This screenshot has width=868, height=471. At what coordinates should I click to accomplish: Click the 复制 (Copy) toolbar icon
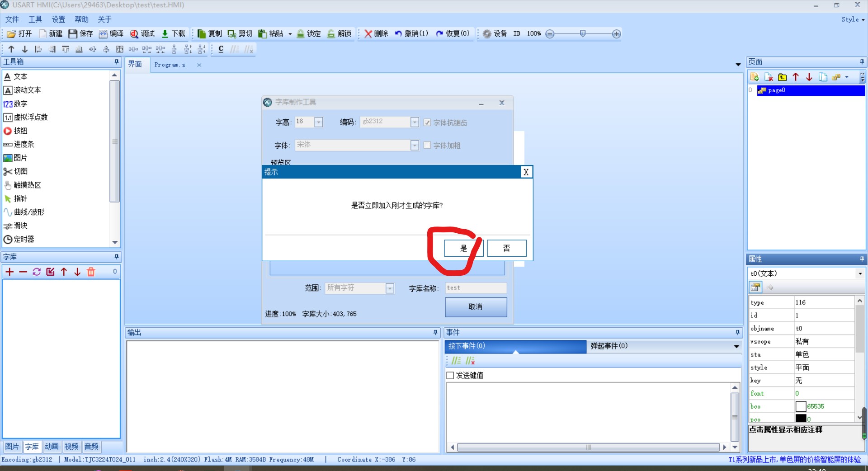click(x=210, y=34)
